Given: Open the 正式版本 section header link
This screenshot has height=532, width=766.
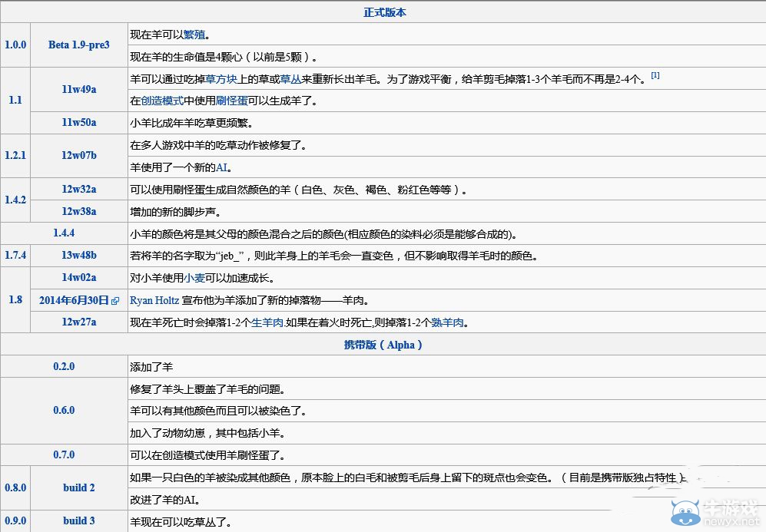Looking at the screenshot, I should pos(385,12).
